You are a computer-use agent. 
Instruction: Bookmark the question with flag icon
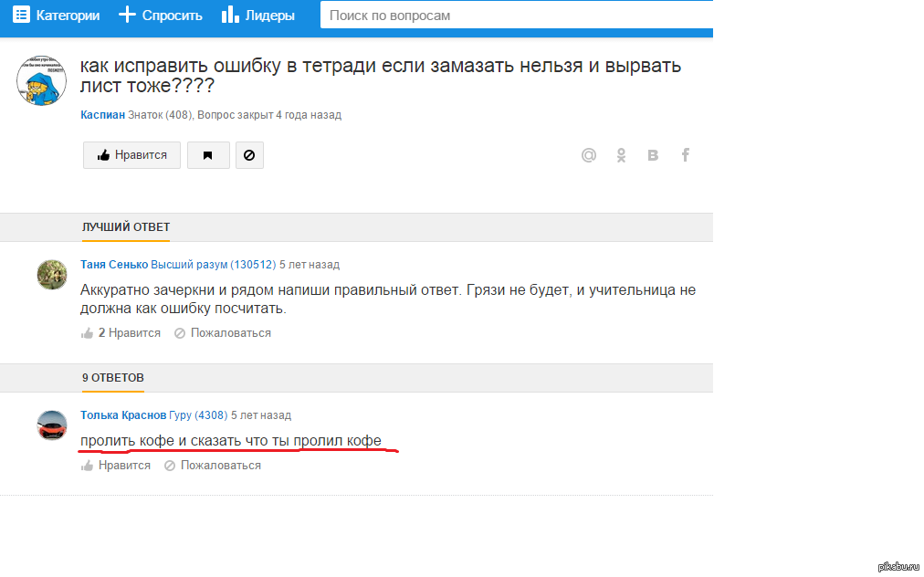coord(208,155)
